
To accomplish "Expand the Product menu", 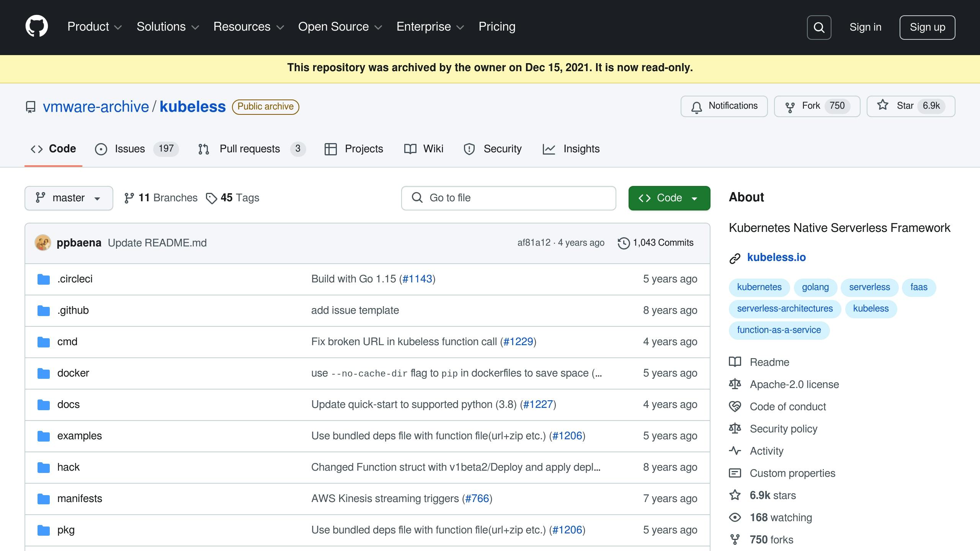I will click(95, 27).
